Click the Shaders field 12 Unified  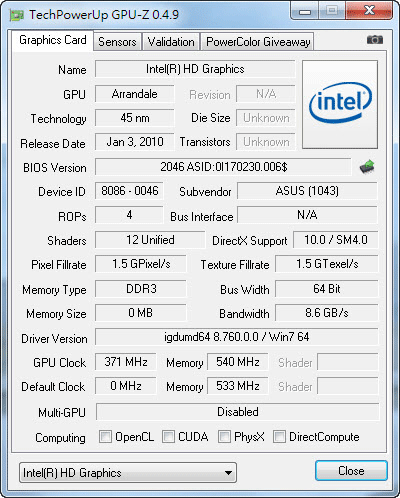(x=150, y=240)
